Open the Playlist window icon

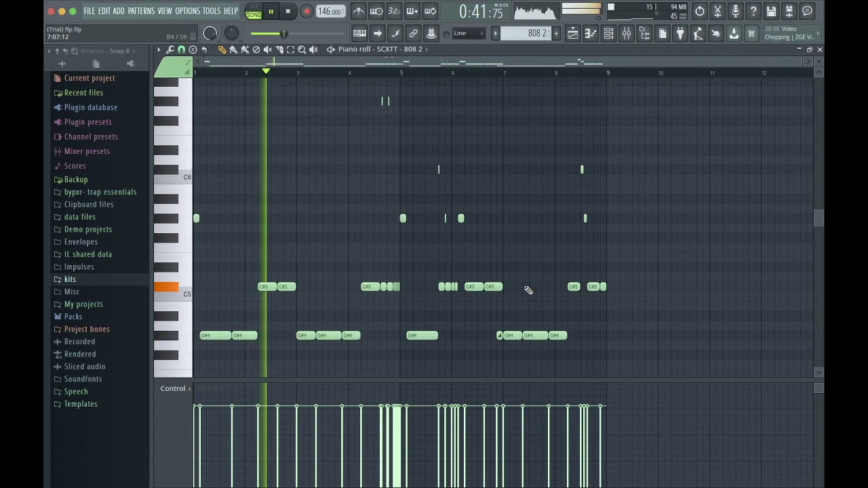[x=573, y=34]
